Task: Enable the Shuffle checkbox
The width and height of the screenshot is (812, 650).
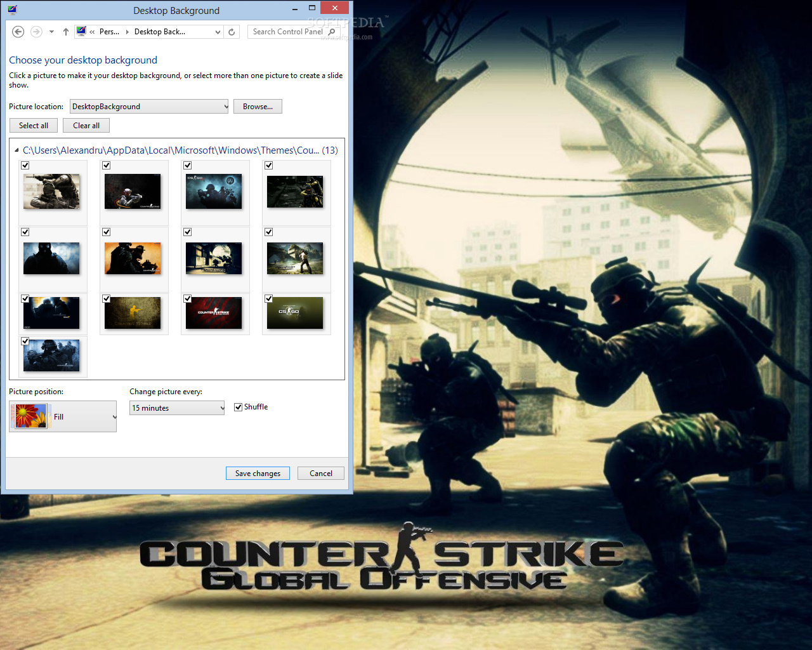Action: point(239,407)
